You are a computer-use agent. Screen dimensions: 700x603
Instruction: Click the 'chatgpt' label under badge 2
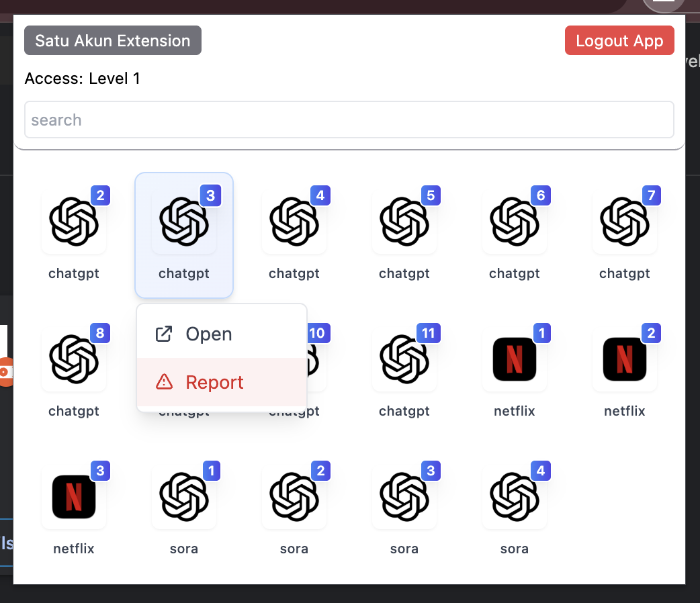(x=74, y=273)
